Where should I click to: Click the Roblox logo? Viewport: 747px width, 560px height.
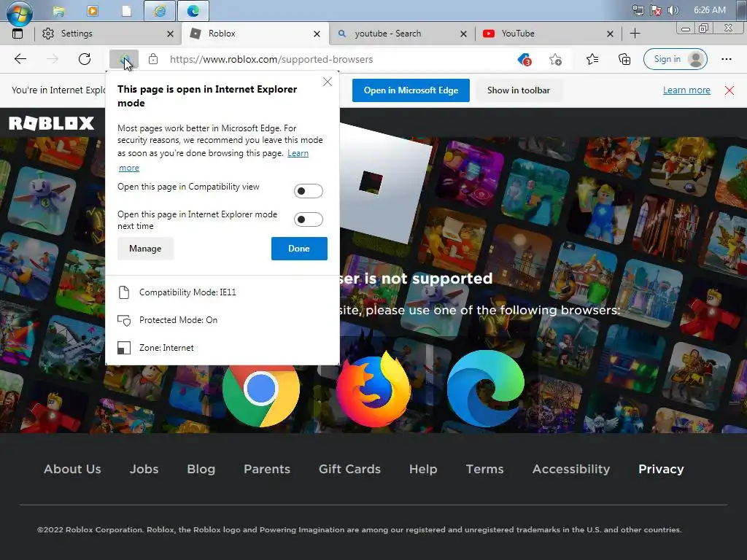coord(52,123)
